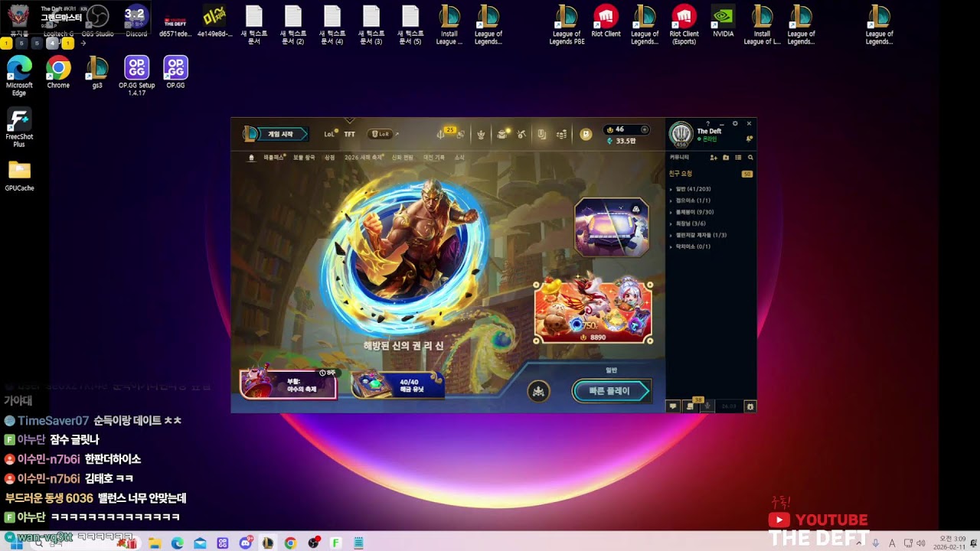
Task: Open Chrome desktop shortcut
Action: click(58, 73)
